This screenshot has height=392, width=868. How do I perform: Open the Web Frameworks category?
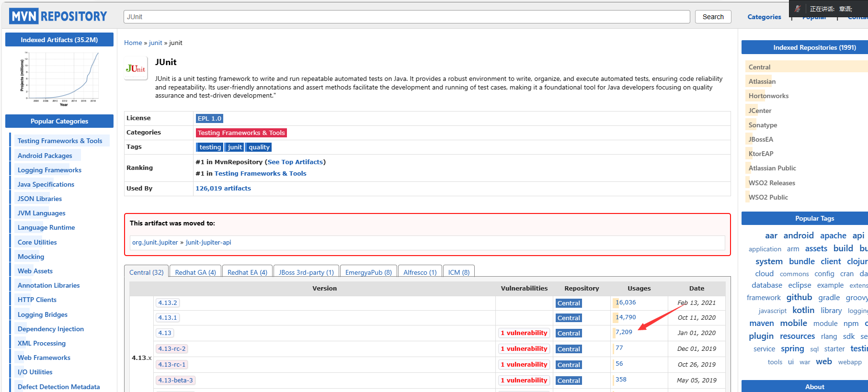[x=44, y=358]
